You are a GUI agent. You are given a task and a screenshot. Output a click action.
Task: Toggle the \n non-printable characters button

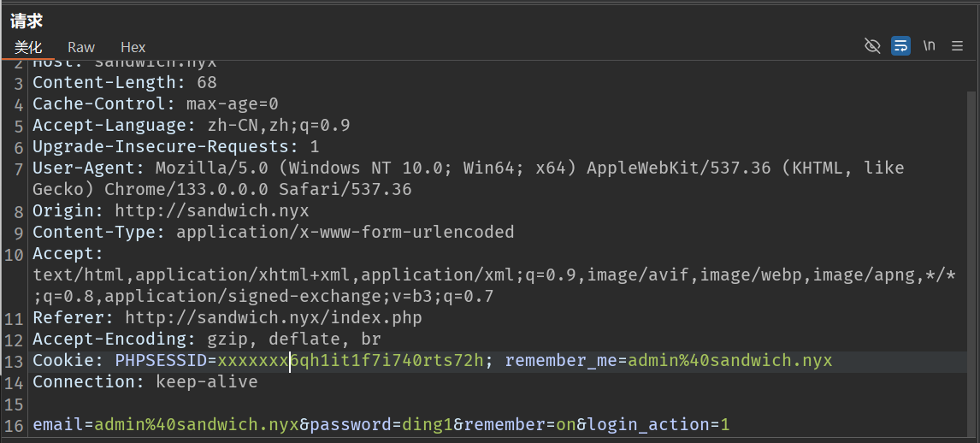tap(929, 46)
